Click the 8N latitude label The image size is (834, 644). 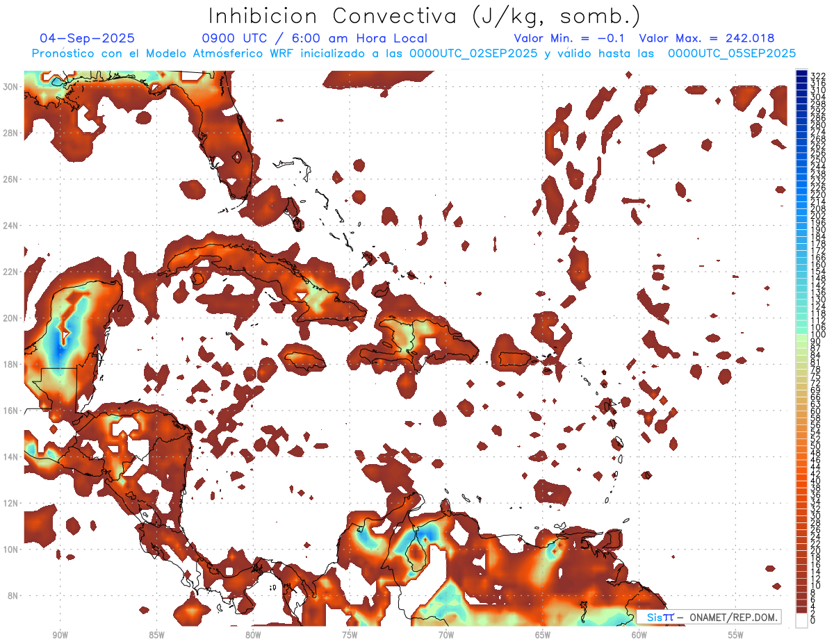[x=14, y=596]
